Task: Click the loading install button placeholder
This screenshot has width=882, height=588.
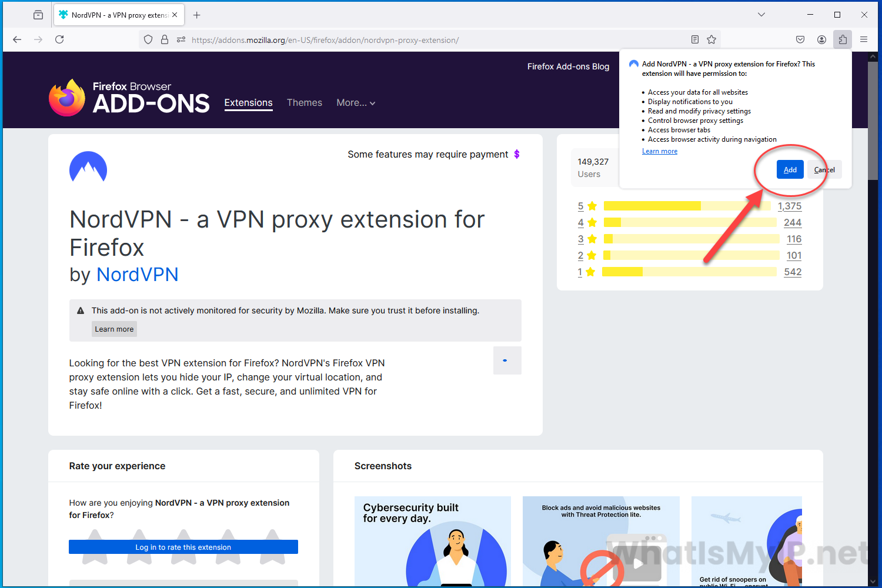Action: [x=507, y=360]
